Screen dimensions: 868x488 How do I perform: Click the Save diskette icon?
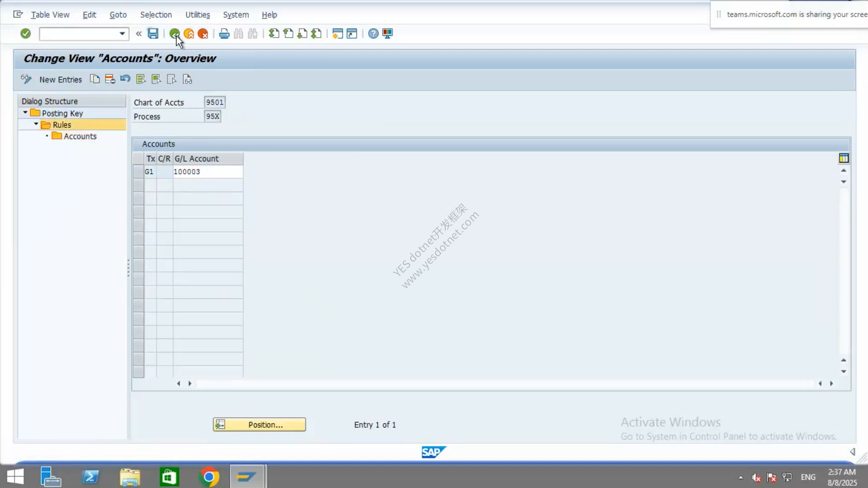153,33
